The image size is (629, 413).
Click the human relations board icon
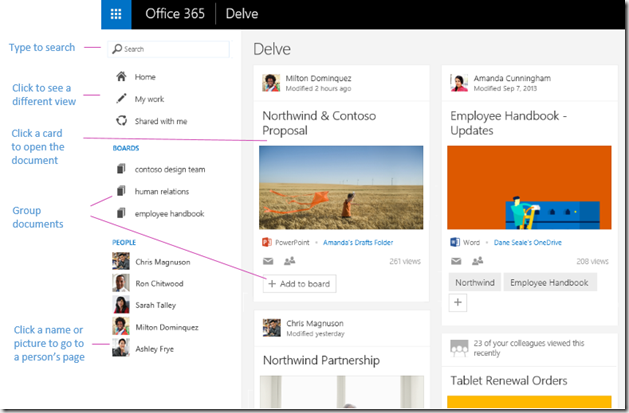[x=121, y=191]
